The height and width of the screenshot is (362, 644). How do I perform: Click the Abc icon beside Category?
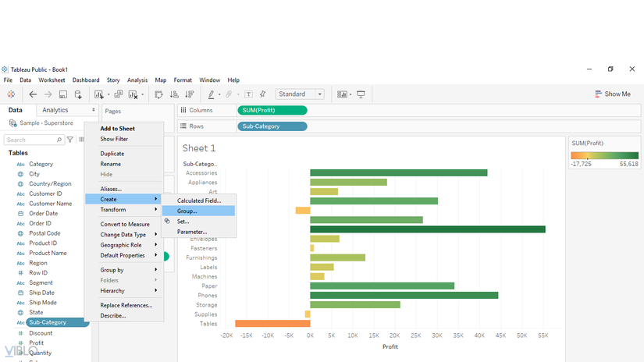[20, 164]
